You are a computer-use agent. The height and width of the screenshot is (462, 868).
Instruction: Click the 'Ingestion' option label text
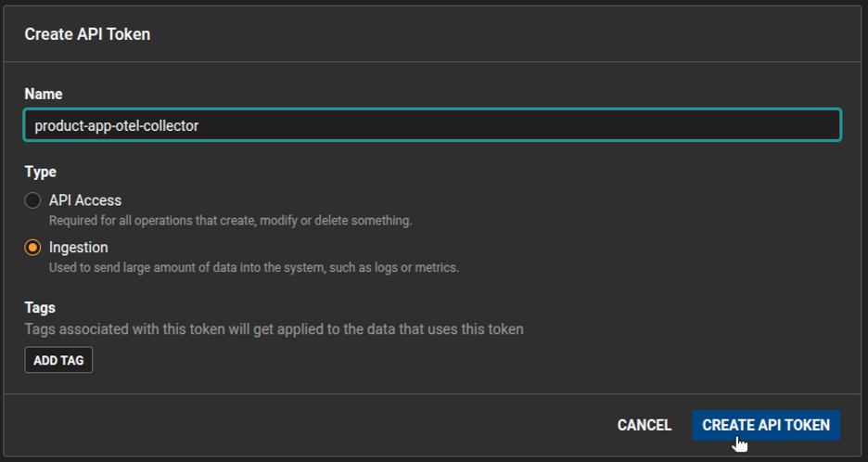(x=79, y=247)
